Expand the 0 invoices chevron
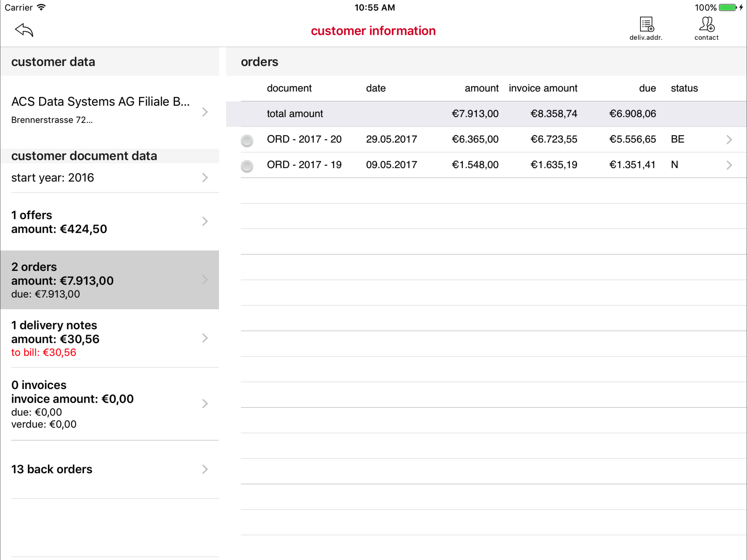747x560 pixels. click(205, 404)
